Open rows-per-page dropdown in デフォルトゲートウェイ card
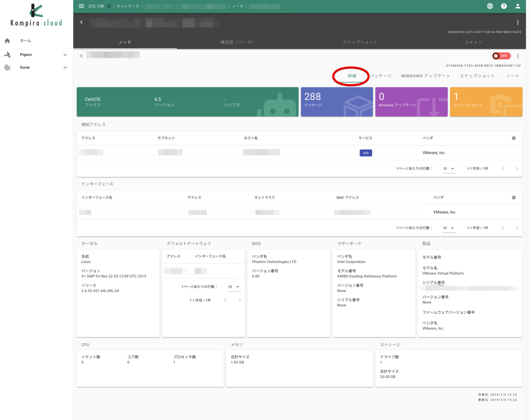The height and width of the screenshot is (420, 530). coord(234,287)
